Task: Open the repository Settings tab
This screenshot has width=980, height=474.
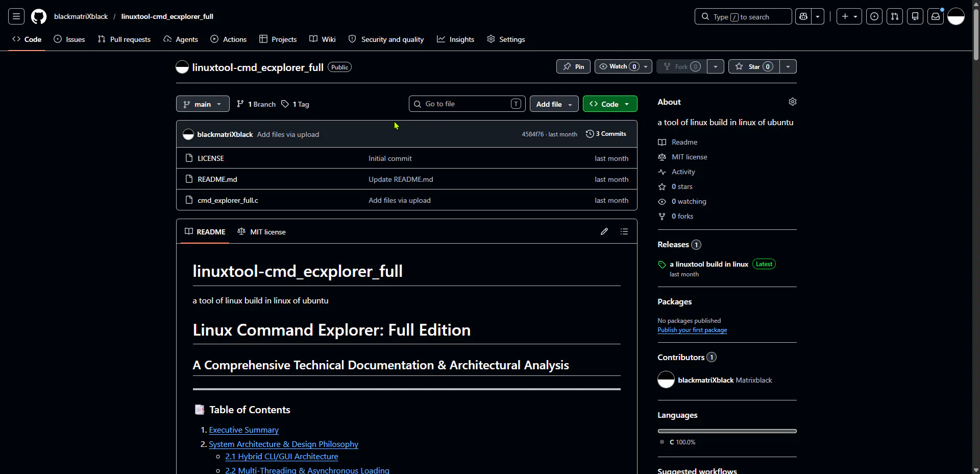Action: pos(506,39)
